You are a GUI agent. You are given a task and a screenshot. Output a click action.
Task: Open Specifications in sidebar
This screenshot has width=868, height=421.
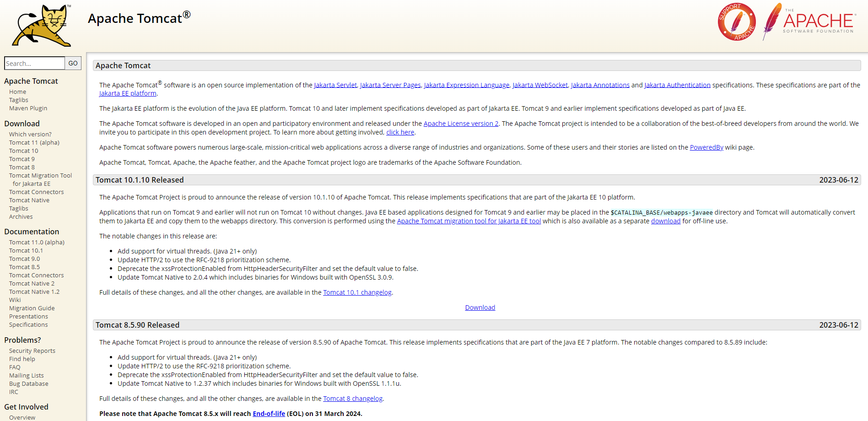coord(28,324)
